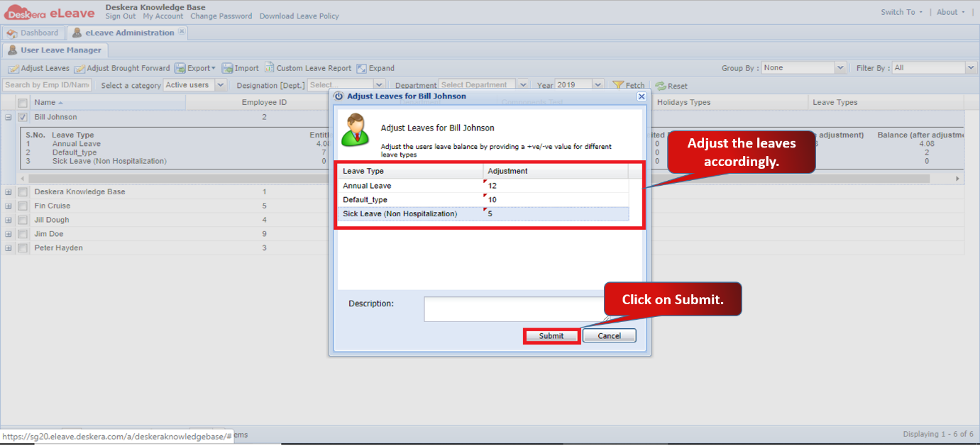Open My Account link
Viewport: 980px width, 446px height.
163,16
